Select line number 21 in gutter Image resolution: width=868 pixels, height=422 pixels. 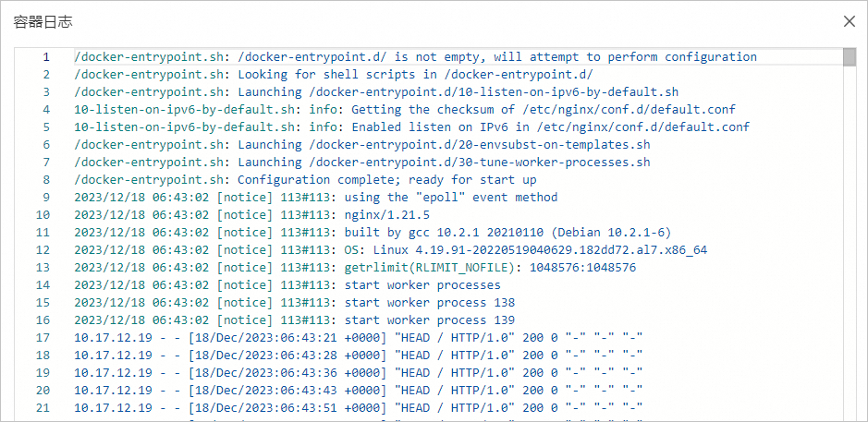click(43, 408)
